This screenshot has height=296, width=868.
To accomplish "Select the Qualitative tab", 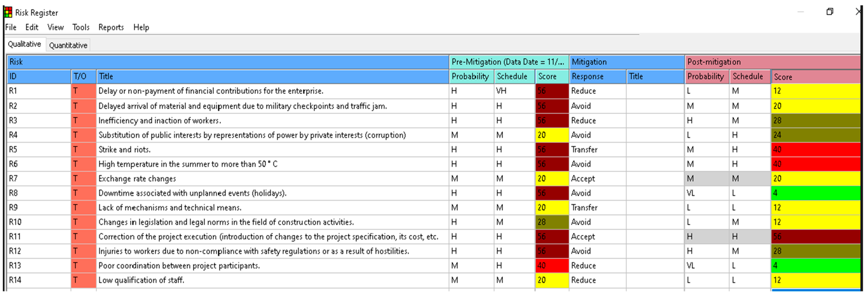I will pyautogui.click(x=24, y=44).
